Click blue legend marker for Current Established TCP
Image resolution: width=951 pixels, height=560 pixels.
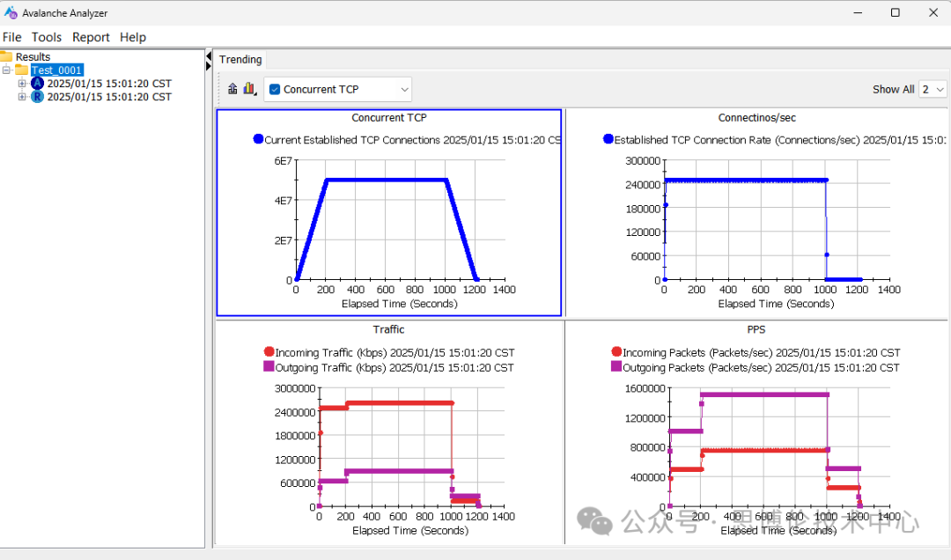click(258, 139)
